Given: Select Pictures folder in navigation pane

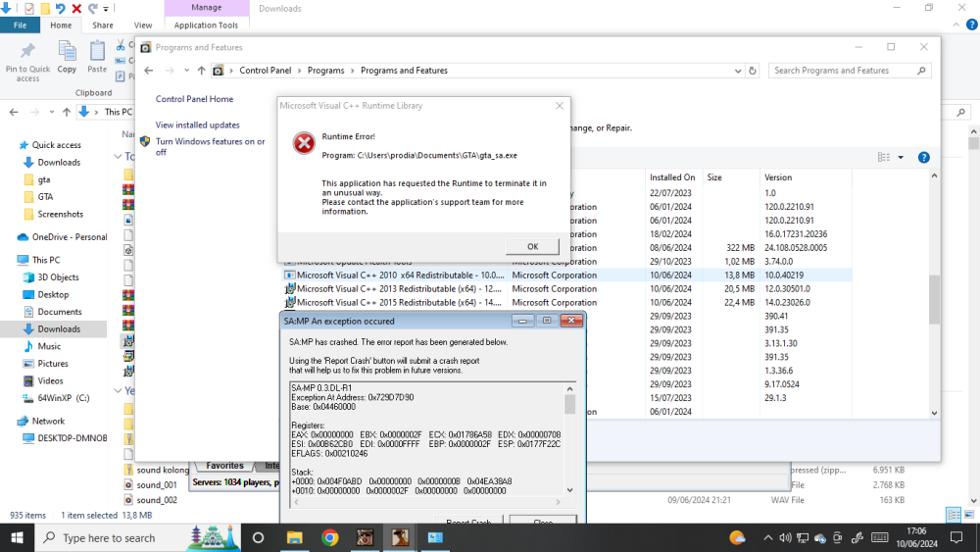Looking at the screenshot, I should point(53,364).
